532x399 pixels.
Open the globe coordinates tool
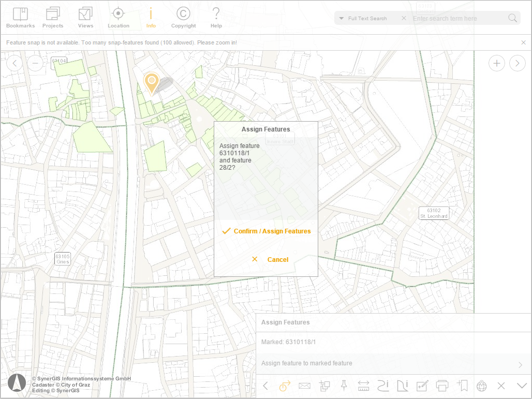tap(481, 386)
